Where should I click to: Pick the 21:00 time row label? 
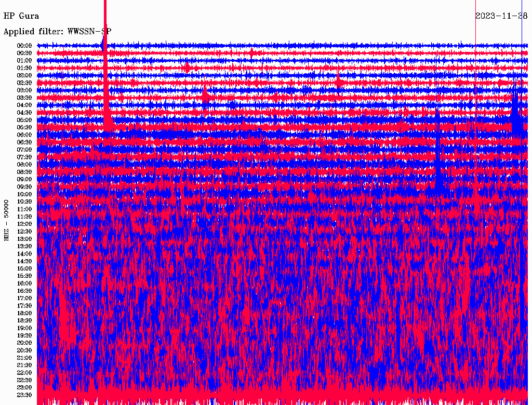[24, 358]
